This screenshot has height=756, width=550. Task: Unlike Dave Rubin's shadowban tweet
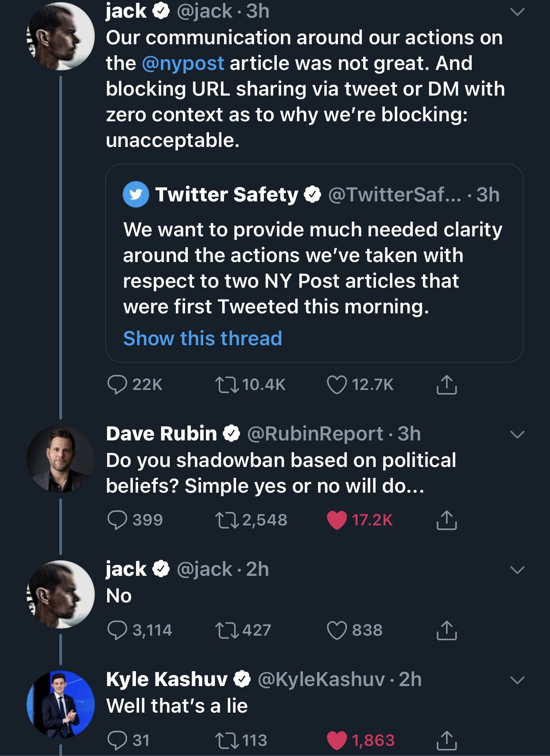pyautogui.click(x=337, y=520)
